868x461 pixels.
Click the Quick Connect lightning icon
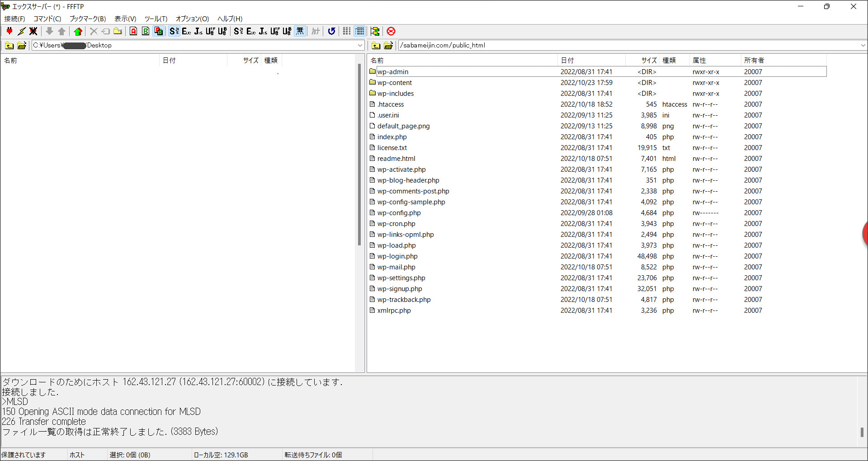point(21,31)
